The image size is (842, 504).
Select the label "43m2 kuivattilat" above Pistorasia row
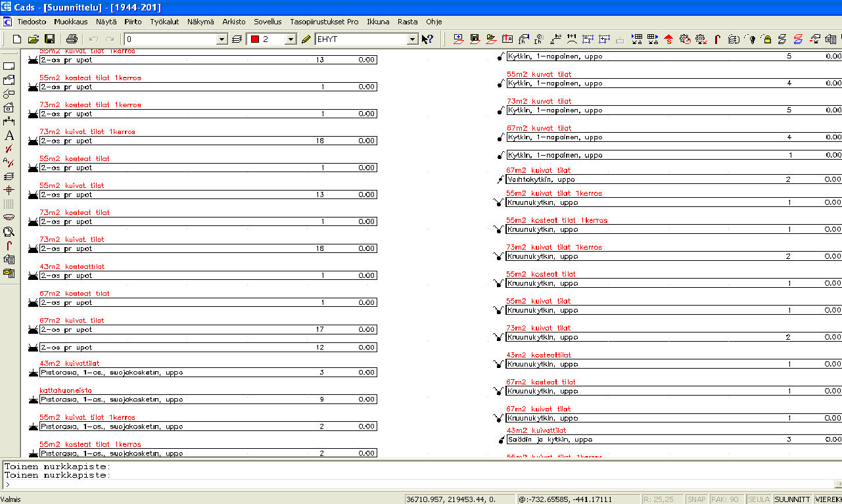click(70, 363)
